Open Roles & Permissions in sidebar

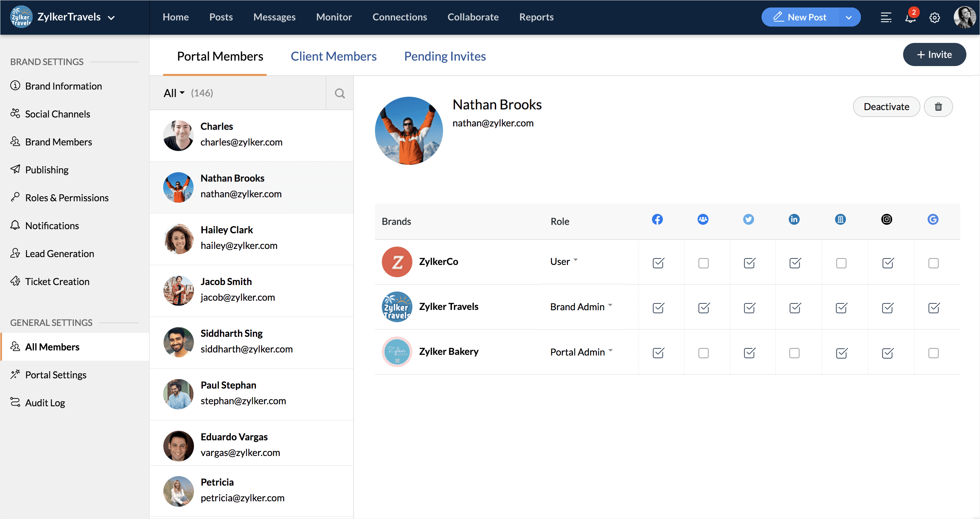(x=67, y=198)
